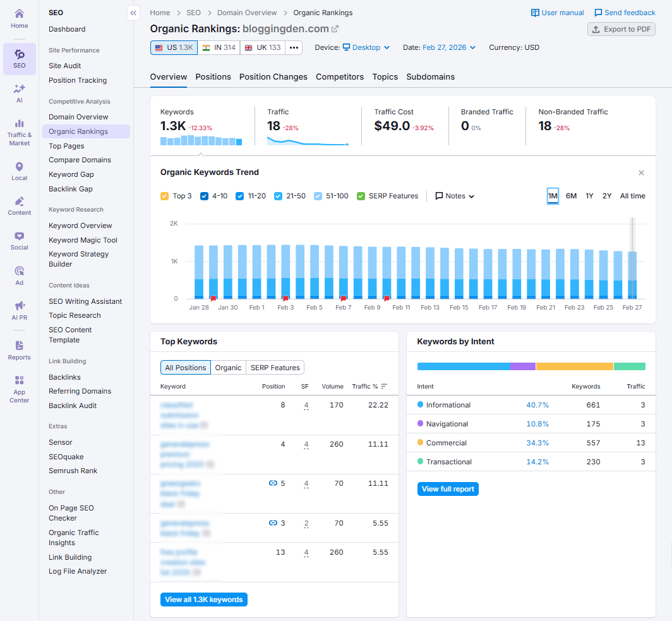Screen dimensions: 672x621
Task: Expand the Notes dropdown
Action: point(455,196)
